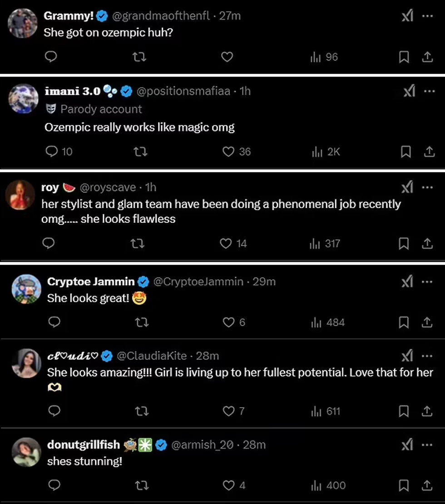Viewport: 445px width, 504px height.
Task: Open more options menu on roy's tweet
Action: [x=428, y=187]
